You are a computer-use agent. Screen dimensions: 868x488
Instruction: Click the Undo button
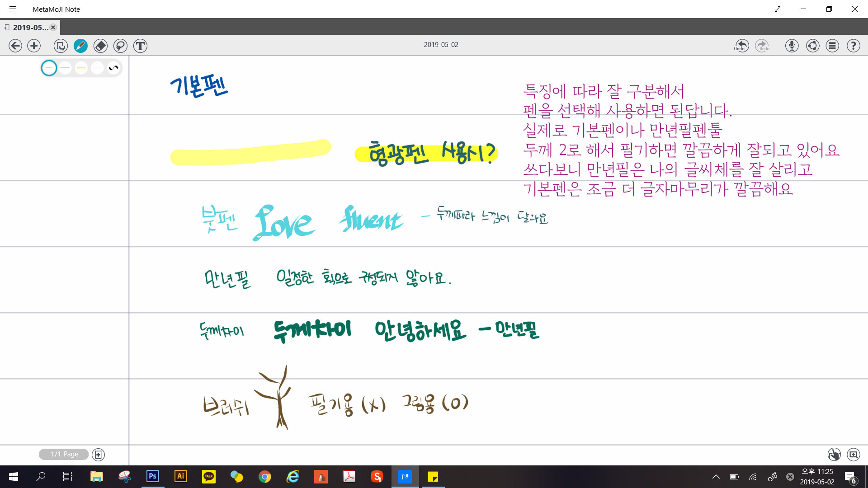[x=741, y=46]
